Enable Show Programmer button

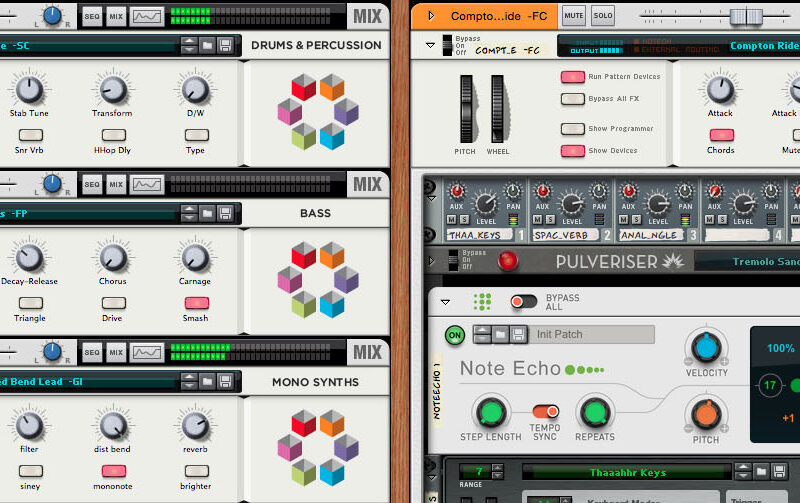[573, 129]
